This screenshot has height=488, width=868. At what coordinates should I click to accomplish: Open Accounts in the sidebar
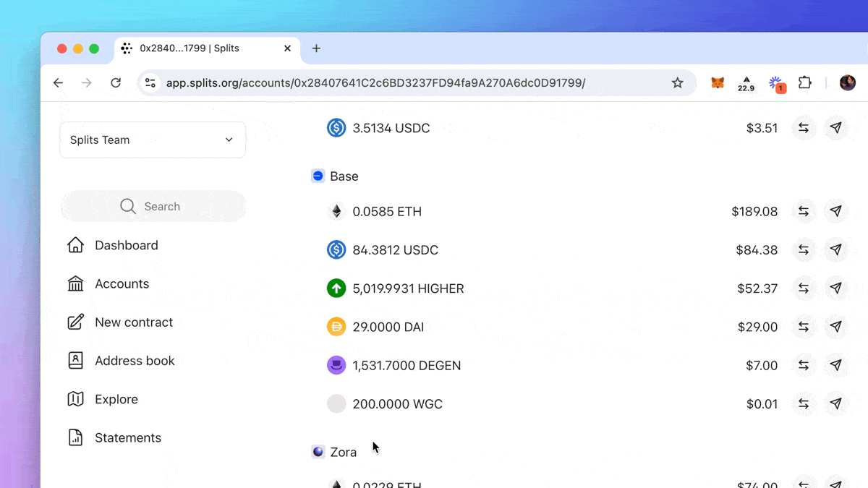pyautogui.click(x=109, y=283)
